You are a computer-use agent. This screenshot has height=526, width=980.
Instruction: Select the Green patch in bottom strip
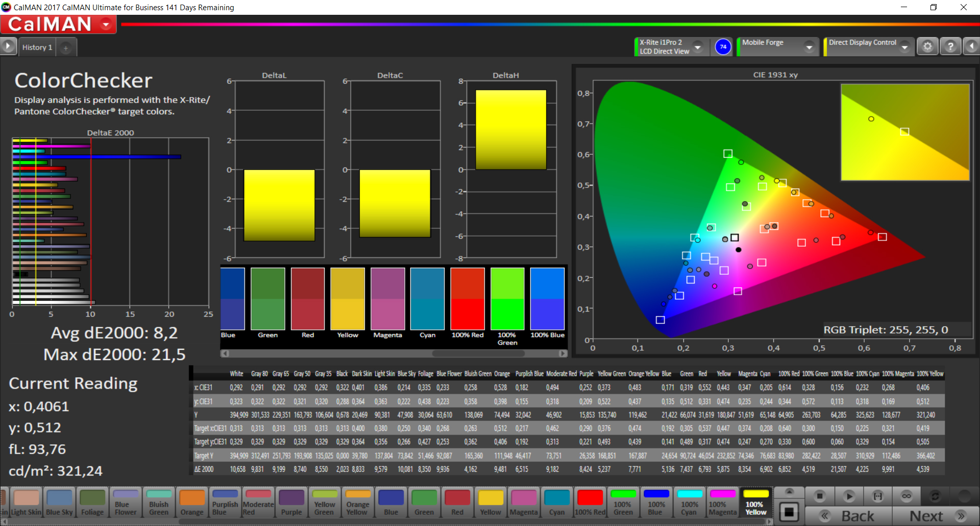pos(424,503)
